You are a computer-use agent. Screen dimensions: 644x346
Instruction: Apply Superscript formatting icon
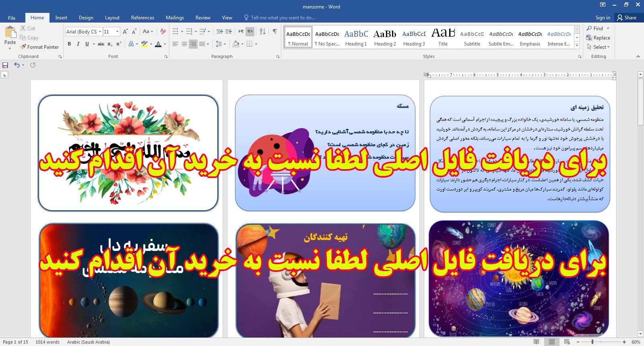[x=119, y=44]
